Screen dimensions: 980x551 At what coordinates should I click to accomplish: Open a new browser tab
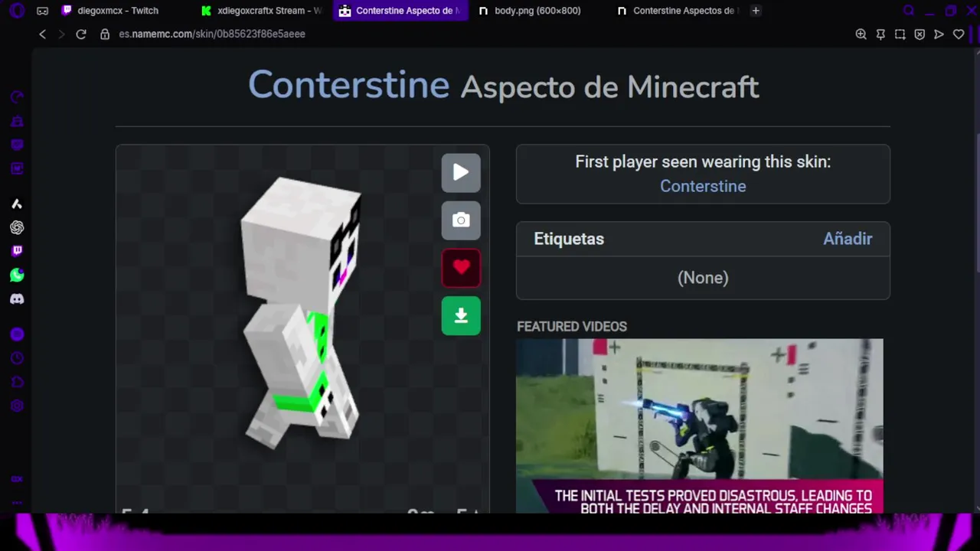click(x=756, y=11)
